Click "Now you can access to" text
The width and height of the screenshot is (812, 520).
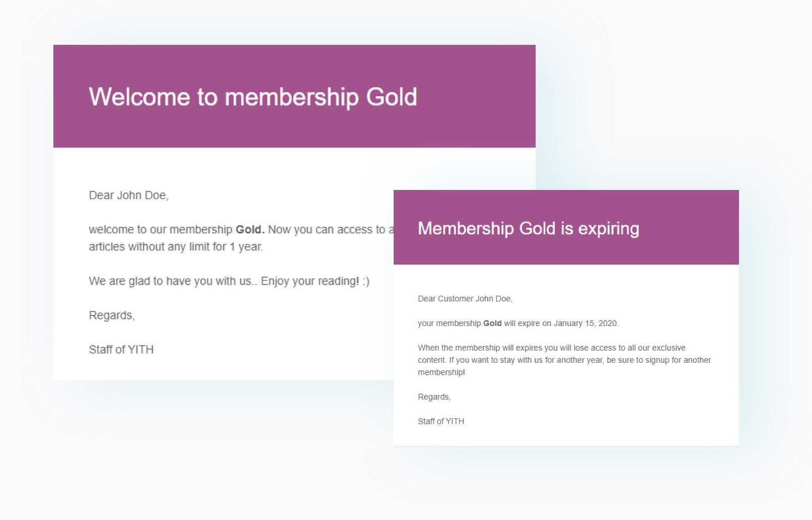coord(326,230)
